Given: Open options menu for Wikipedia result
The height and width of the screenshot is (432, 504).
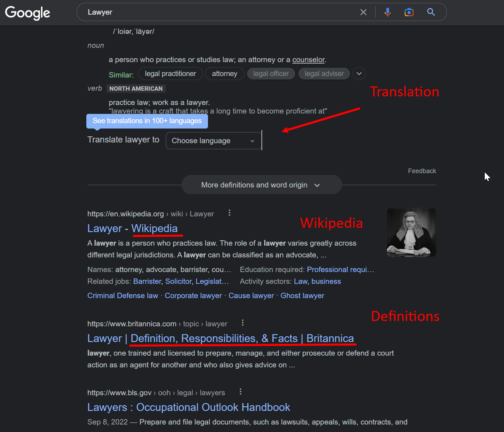Looking at the screenshot, I should (x=229, y=213).
